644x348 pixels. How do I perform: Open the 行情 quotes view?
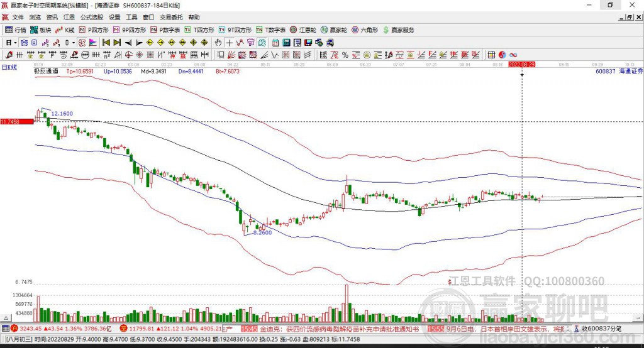click(x=16, y=30)
